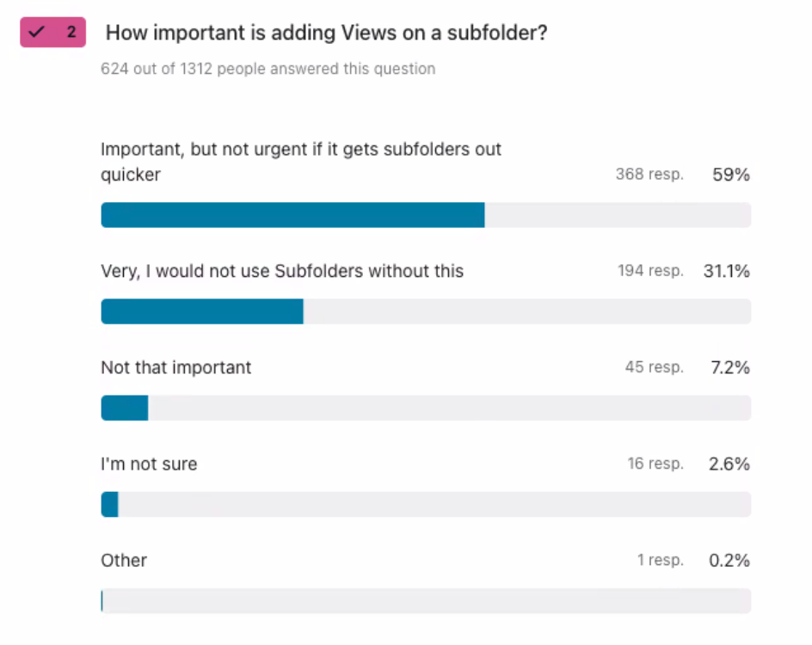Click the 194 resp. count

tap(650, 270)
